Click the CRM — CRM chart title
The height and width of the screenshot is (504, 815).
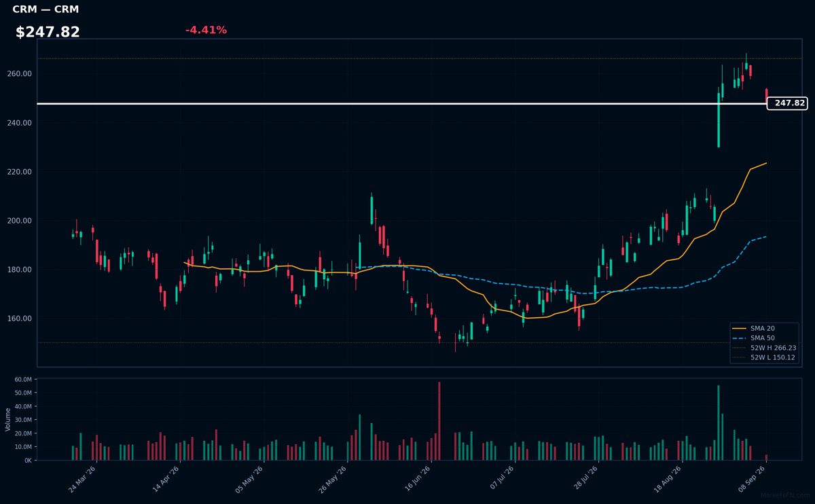click(x=46, y=10)
